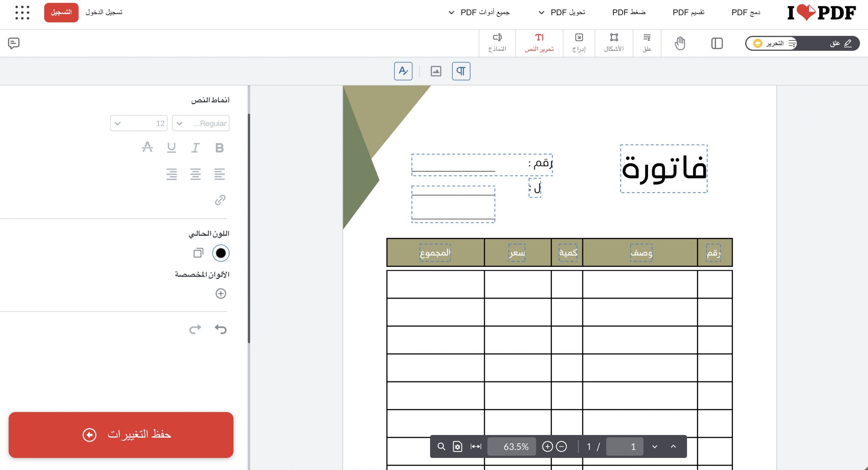
Task: Click the Log in (تسجيل الدخول) link
Action: 104,13
